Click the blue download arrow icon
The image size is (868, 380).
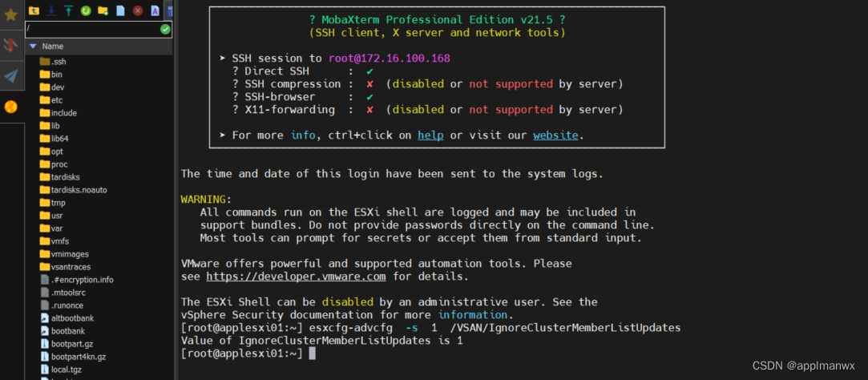[x=51, y=10]
